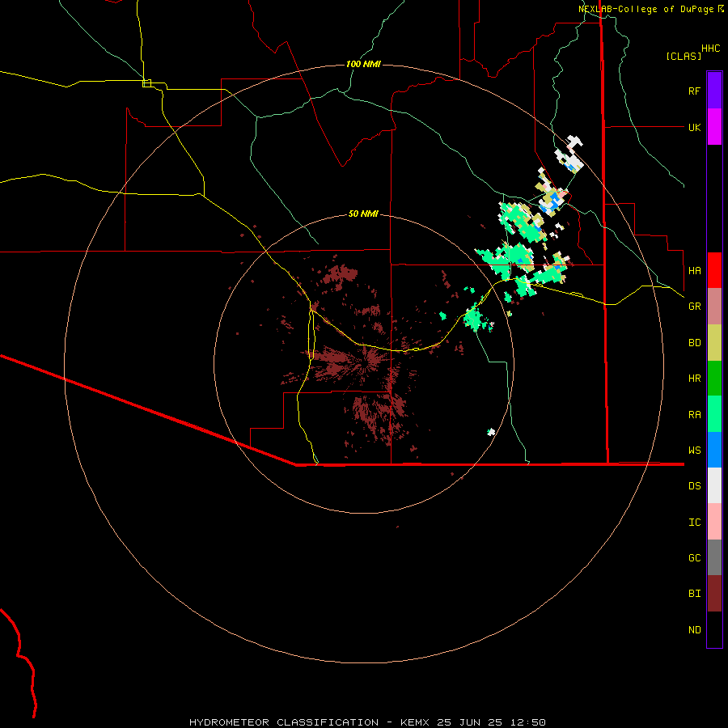The height and width of the screenshot is (728, 728).
Task: Click the WS legend label
Action: [x=694, y=451]
